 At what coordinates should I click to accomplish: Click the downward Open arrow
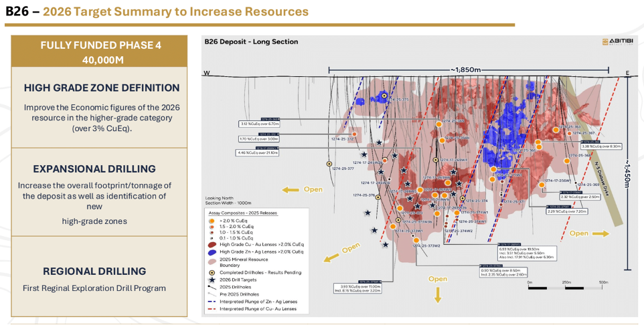[x=438, y=294]
